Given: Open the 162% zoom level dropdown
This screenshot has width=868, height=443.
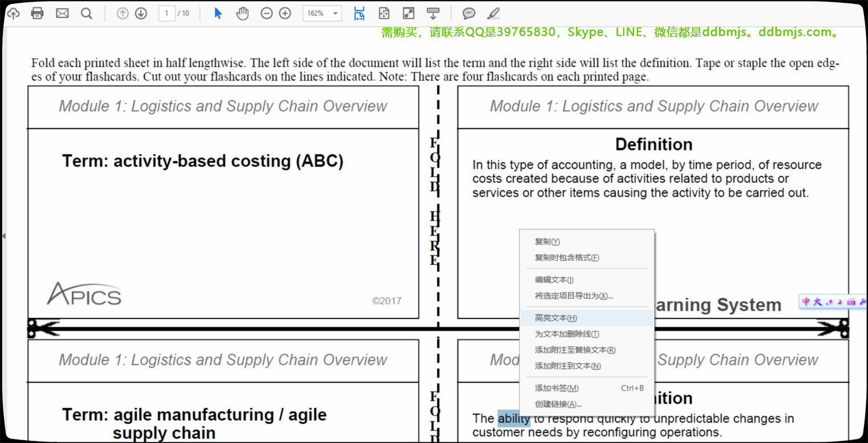Looking at the screenshot, I should click(x=335, y=13).
